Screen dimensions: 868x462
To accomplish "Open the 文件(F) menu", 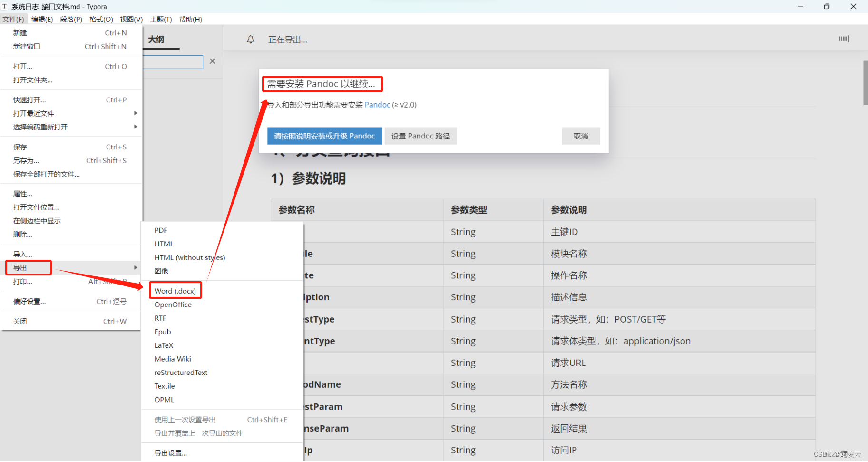I will point(13,19).
